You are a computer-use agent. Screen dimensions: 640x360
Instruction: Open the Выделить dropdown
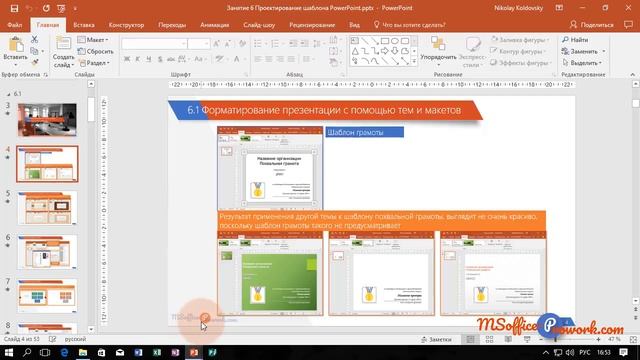click(582, 63)
